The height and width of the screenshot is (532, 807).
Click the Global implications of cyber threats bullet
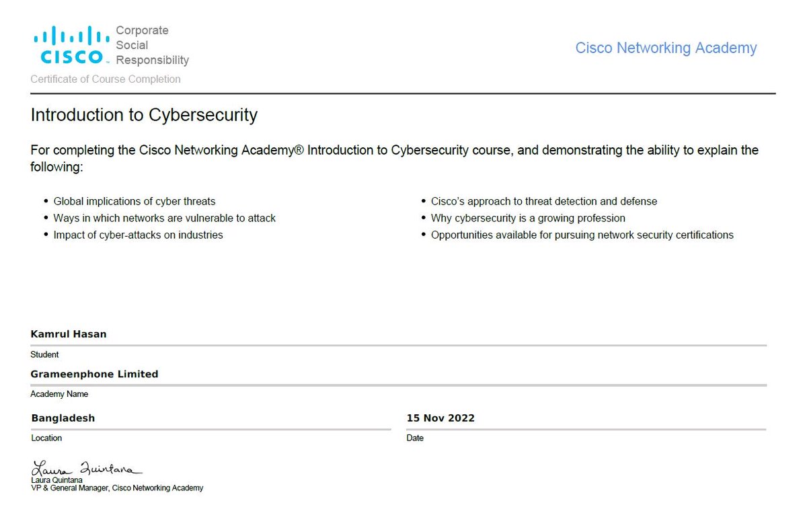(134, 201)
